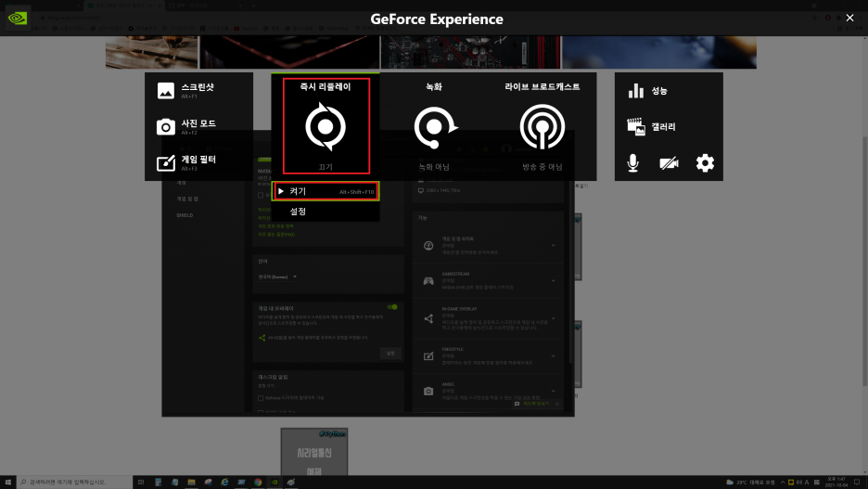
Task: Open NVIDIA GeForce Experience taskbar icon
Action: tap(274, 482)
